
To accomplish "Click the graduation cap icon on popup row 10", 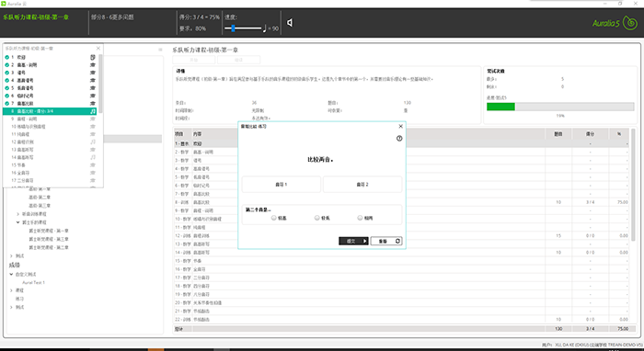I will (x=93, y=127).
